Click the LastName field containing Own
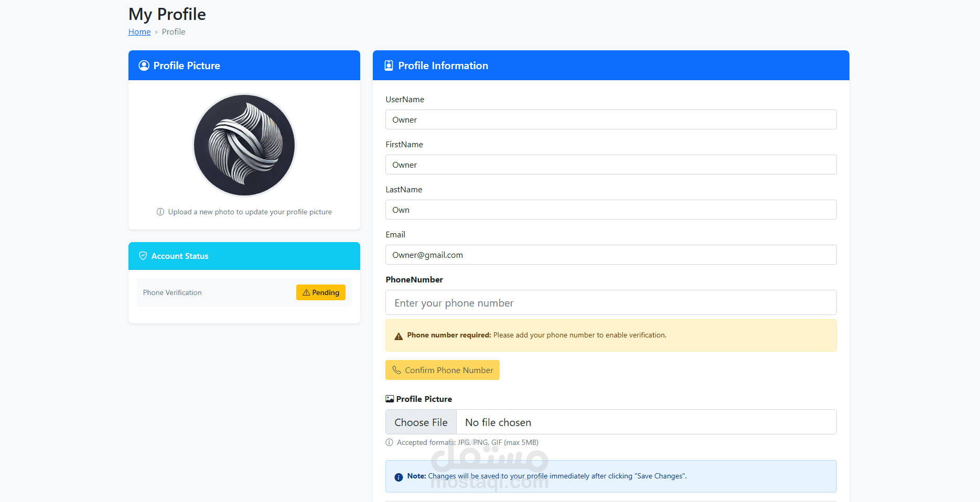 coord(611,210)
